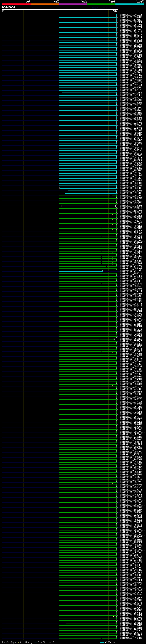
Task: Click the cyan alignment bar for UniRef100_Q3LVF3
Action: pyautogui.click(x=90, y=93)
